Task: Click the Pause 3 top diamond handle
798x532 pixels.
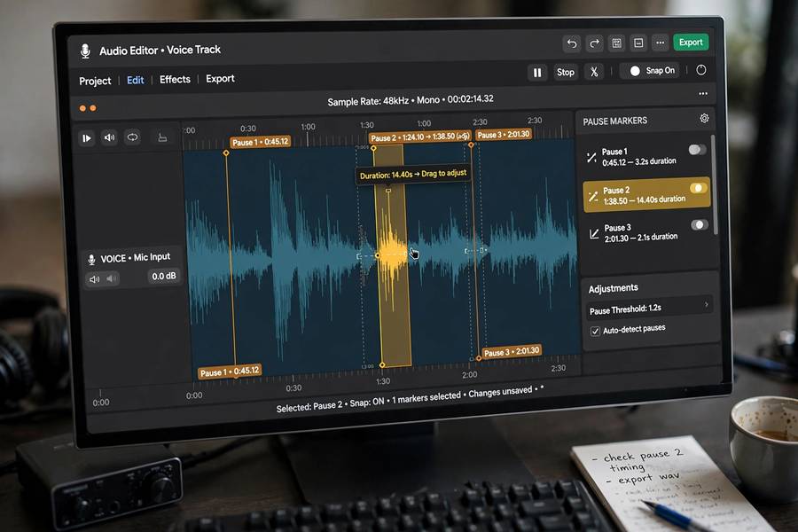Action: (471, 145)
